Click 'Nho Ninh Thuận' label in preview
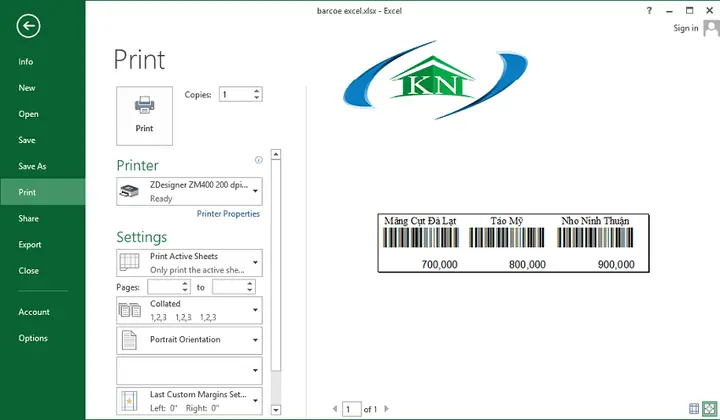The image size is (720, 420). click(595, 221)
